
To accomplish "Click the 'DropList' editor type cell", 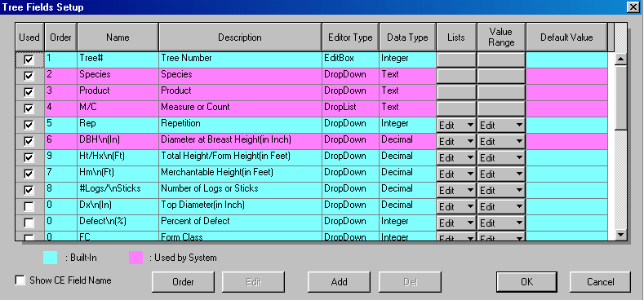I will 350,108.
